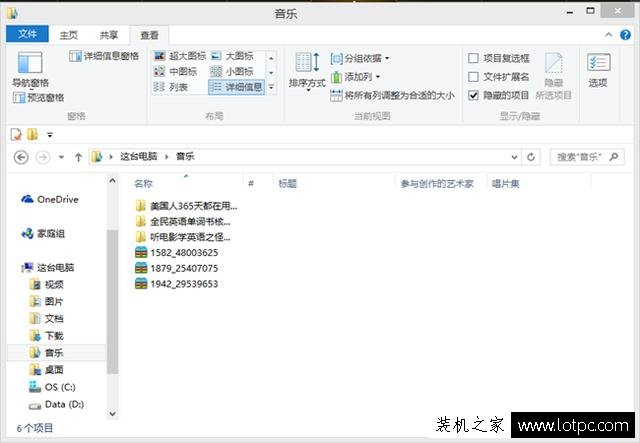The width and height of the screenshot is (640, 443).
Task: Toggle the 详细信息窗格 details pane
Action: (x=104, y=56)
